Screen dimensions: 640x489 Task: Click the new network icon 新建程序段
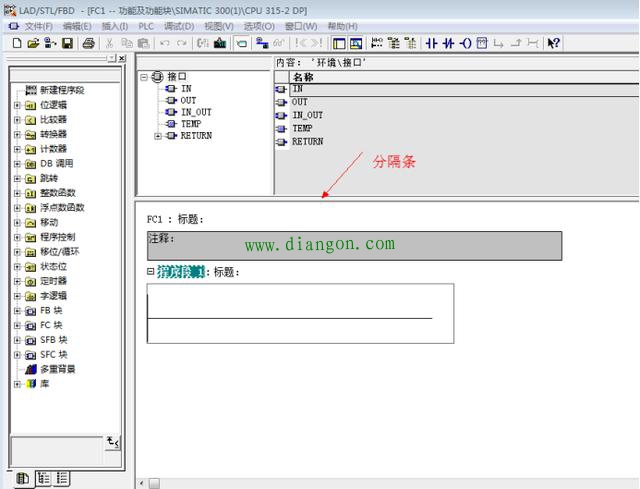pyautogui.click(x=62, y=90)
